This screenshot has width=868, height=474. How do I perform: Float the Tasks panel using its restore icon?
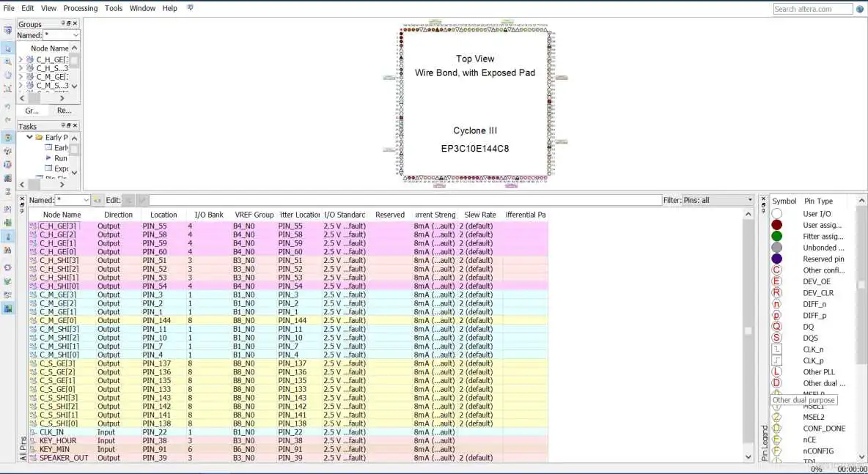(x=69, y=125)
